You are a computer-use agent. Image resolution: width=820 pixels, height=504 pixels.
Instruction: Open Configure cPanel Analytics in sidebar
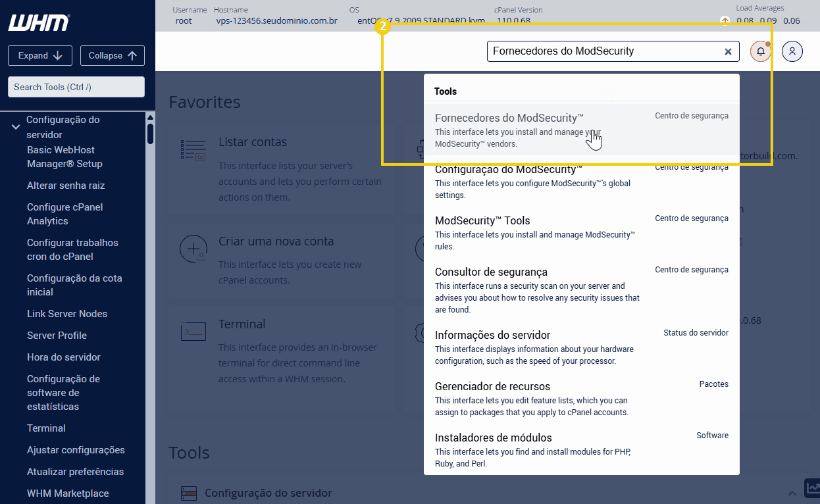[x=65, y=214]
